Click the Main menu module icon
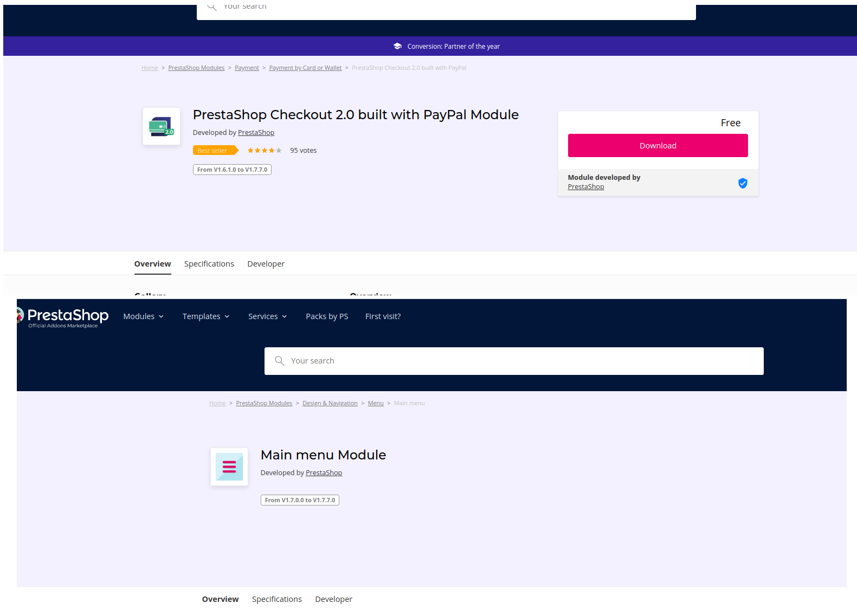857x616 pixels. click(x=229, y=466)
